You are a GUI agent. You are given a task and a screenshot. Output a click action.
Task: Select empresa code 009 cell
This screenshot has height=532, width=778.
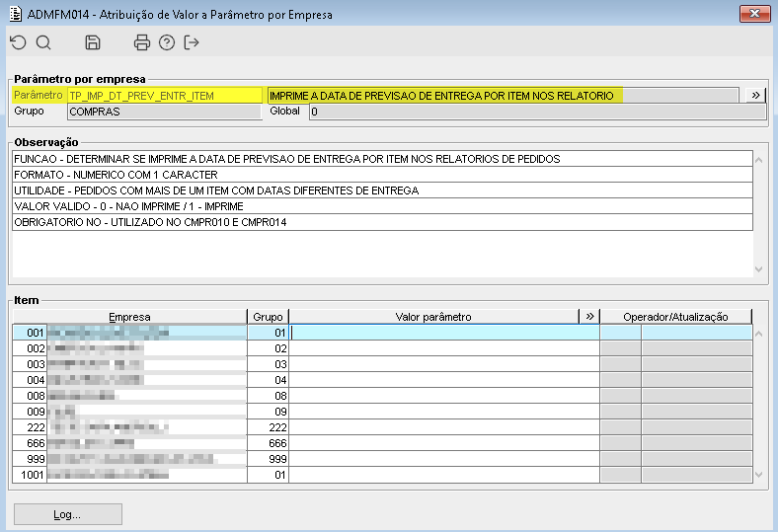coord(30,412)
